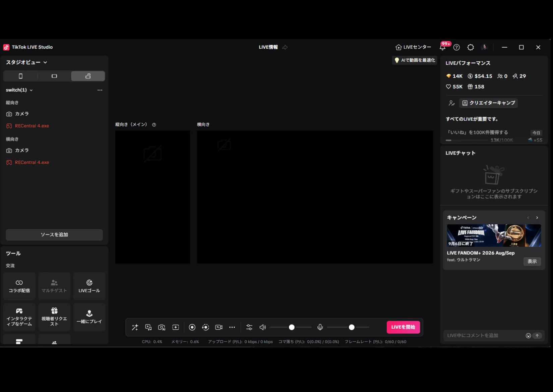The height and width of the screenshot is (392, 553).
Task: Open the LIVEセンター link
Action: 413,47
